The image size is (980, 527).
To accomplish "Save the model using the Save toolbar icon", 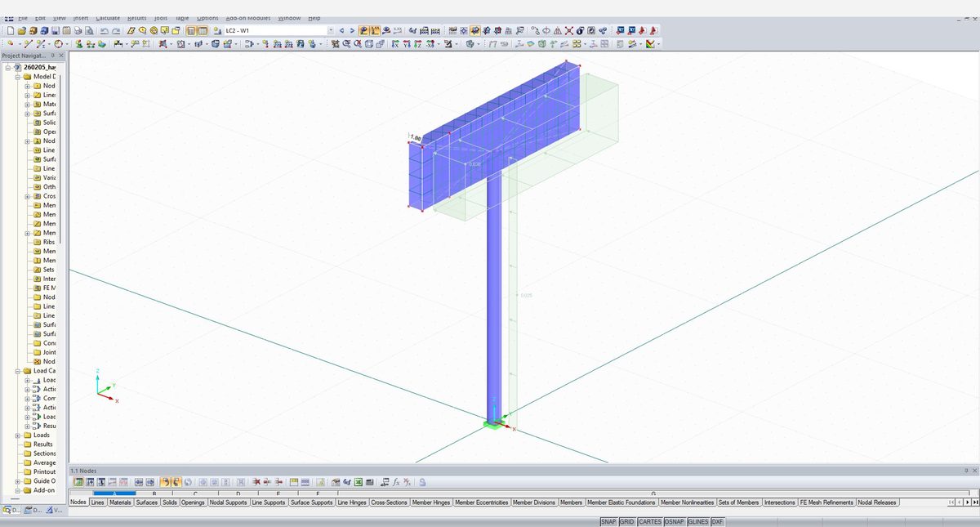I will point(55,30).
